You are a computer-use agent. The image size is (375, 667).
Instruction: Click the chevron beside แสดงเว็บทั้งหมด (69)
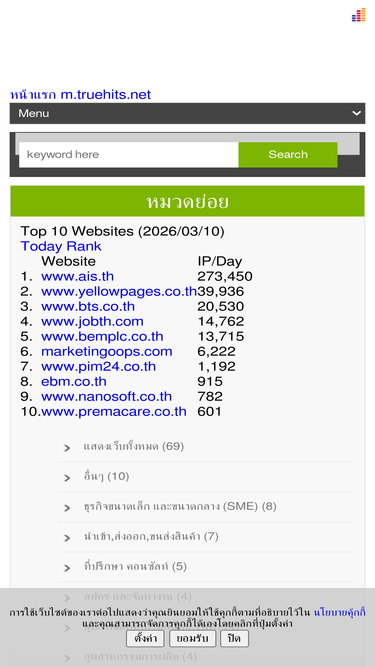click(67, 448)
